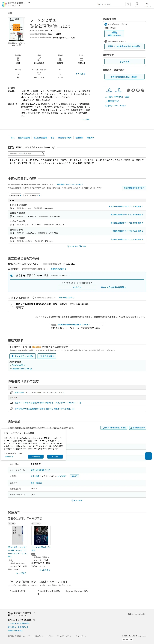Jump to the 国立国会図書館 tab

click(x=40, y=138)
